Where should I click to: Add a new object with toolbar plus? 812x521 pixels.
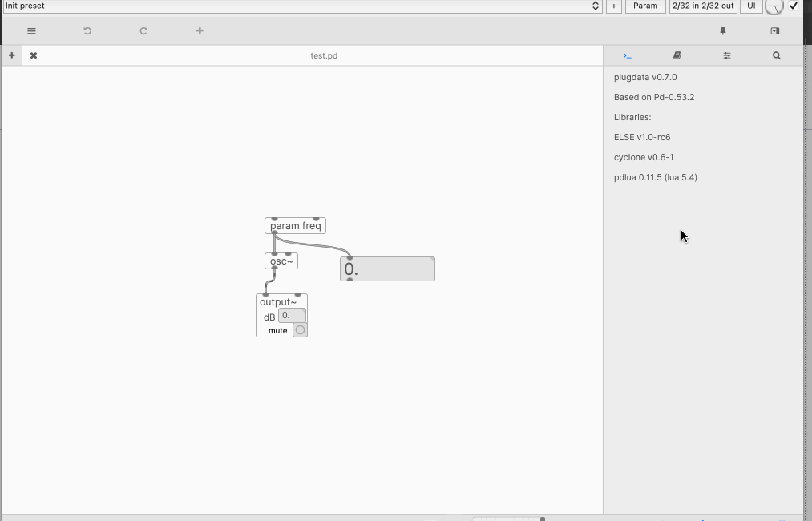coord(200,31)
